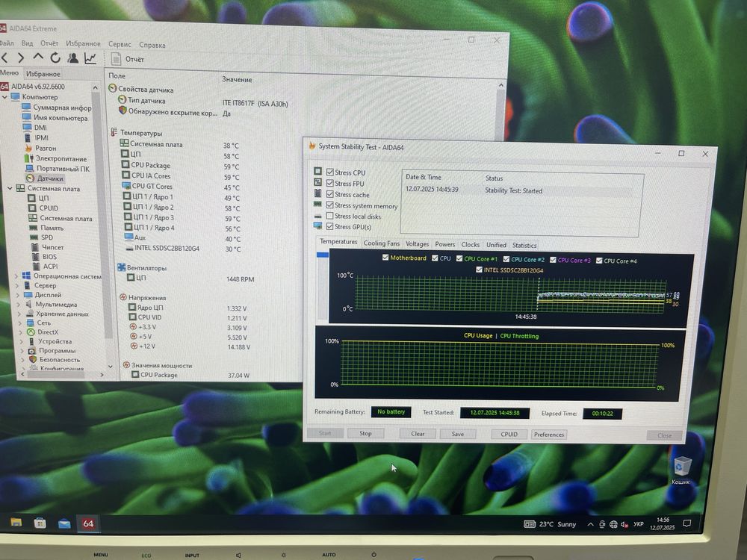The height and width of the screenshot is (560, 747).
Task: Switch to the Powers tab
Action: 445,244
